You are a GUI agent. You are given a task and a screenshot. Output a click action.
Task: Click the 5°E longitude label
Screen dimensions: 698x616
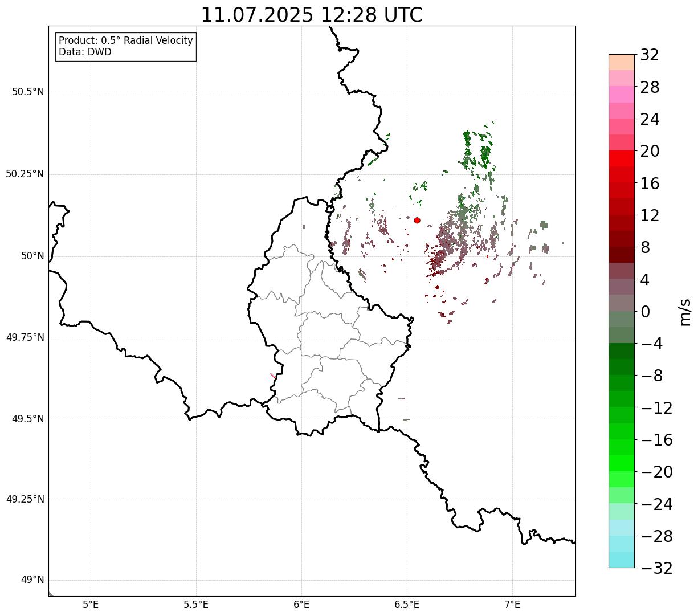coord(91,605)
